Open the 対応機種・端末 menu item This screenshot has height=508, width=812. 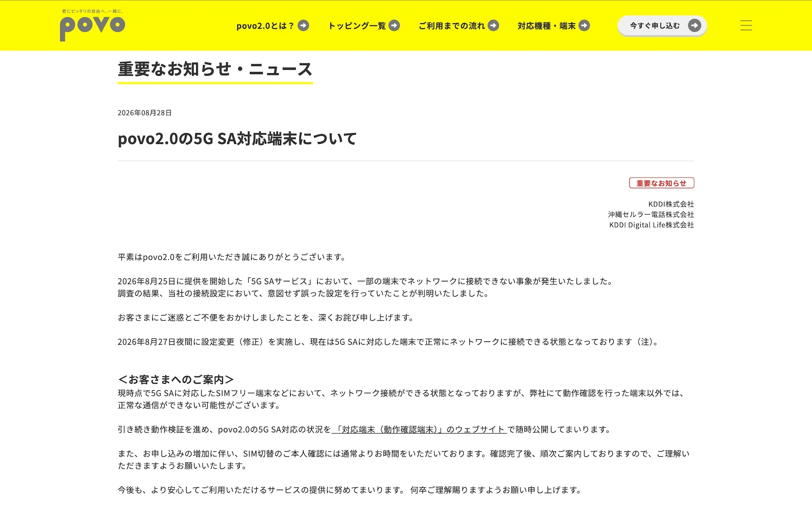tap(553, 26)
